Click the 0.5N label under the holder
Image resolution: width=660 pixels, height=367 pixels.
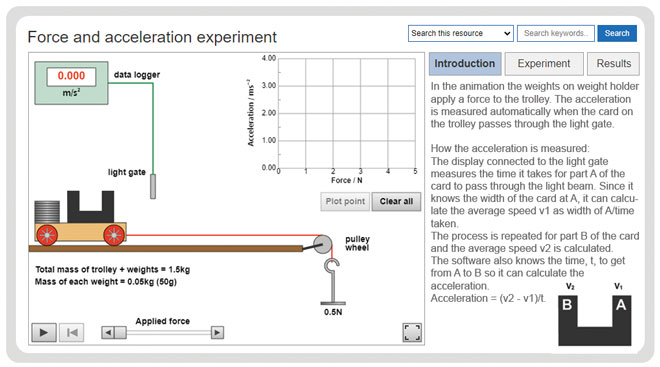[x=333, y=312]
